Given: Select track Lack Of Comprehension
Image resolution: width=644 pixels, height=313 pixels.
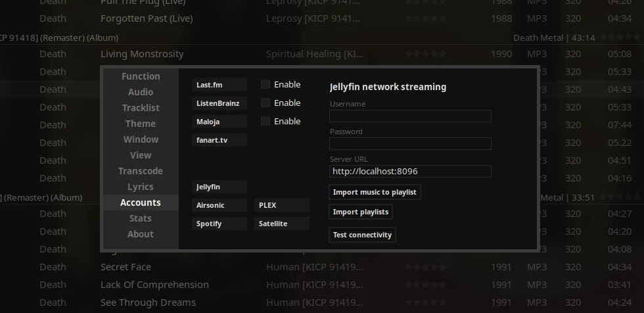Looking at the screenshot, I should [154, 285].
